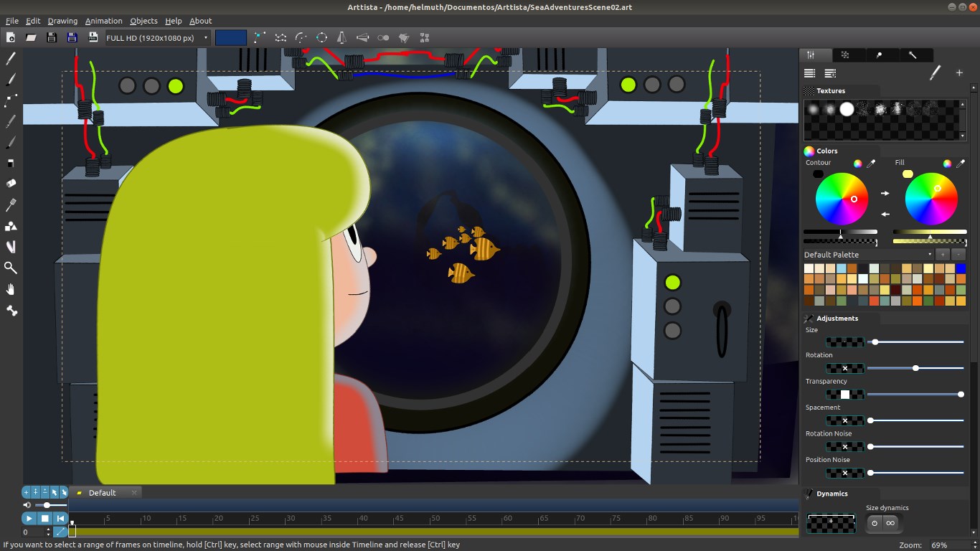Screen dimensions: 980x551
Task: Select the Shapes tool in the sidebar
Action: point(10,226)
